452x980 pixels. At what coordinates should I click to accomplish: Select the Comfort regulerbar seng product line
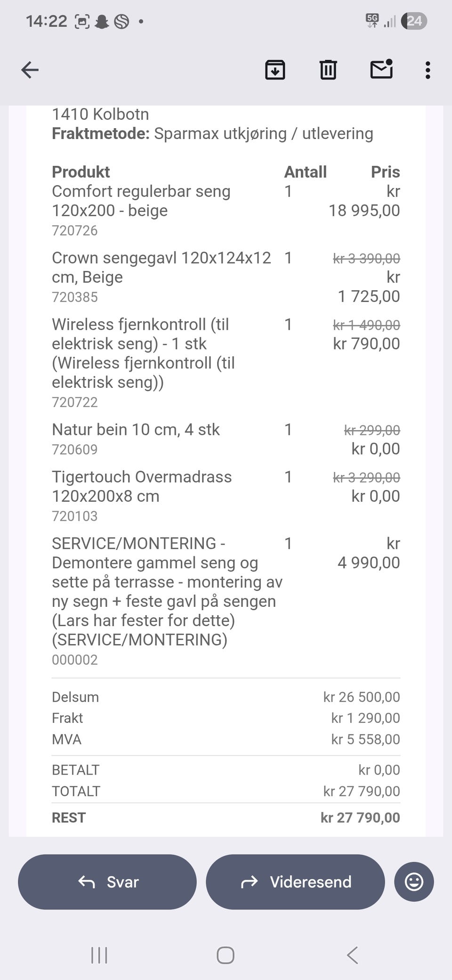click(141, 201)
